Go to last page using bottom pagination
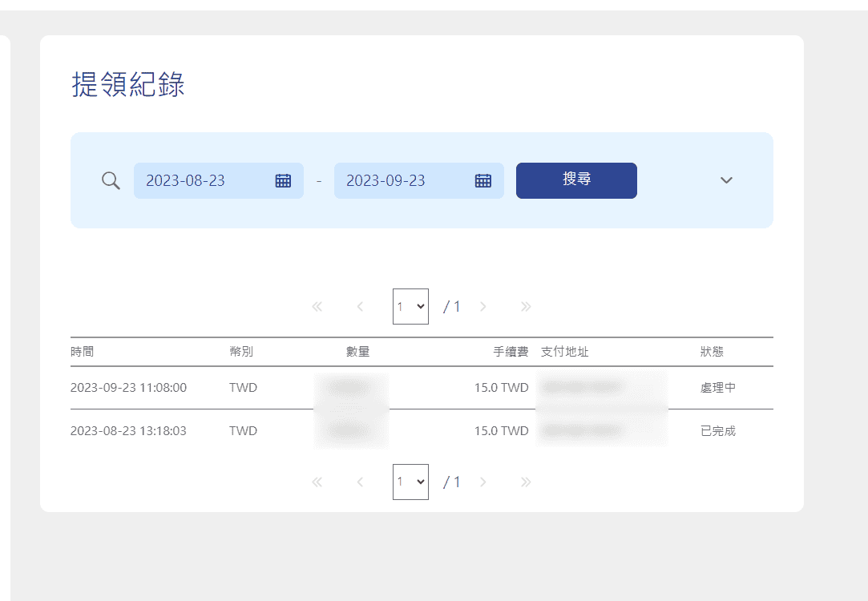 click(526, 482)
